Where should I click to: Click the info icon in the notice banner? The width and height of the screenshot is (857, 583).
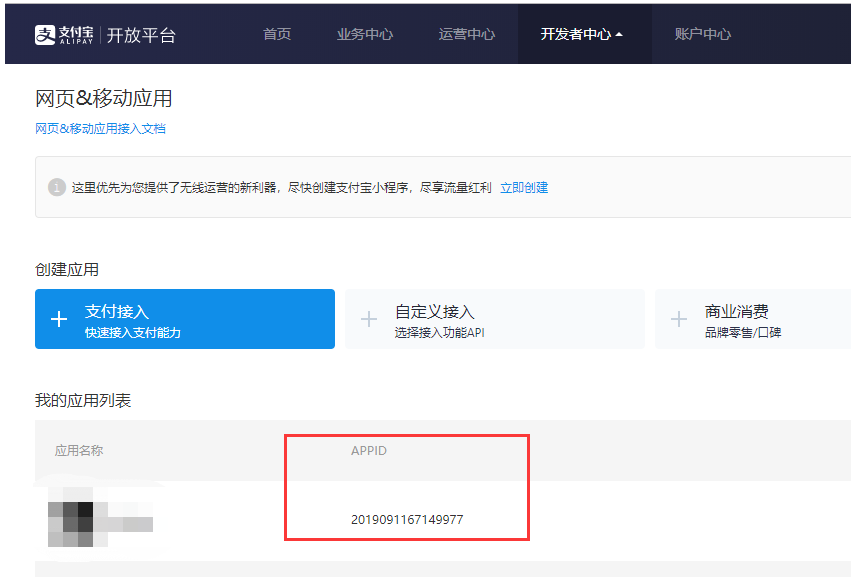coord(57,187)
